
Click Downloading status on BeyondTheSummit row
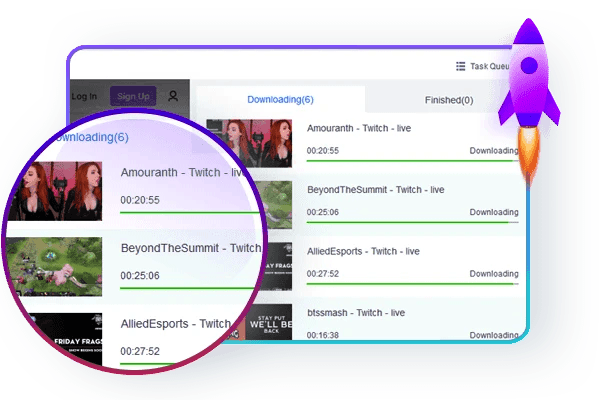[494, 212]
